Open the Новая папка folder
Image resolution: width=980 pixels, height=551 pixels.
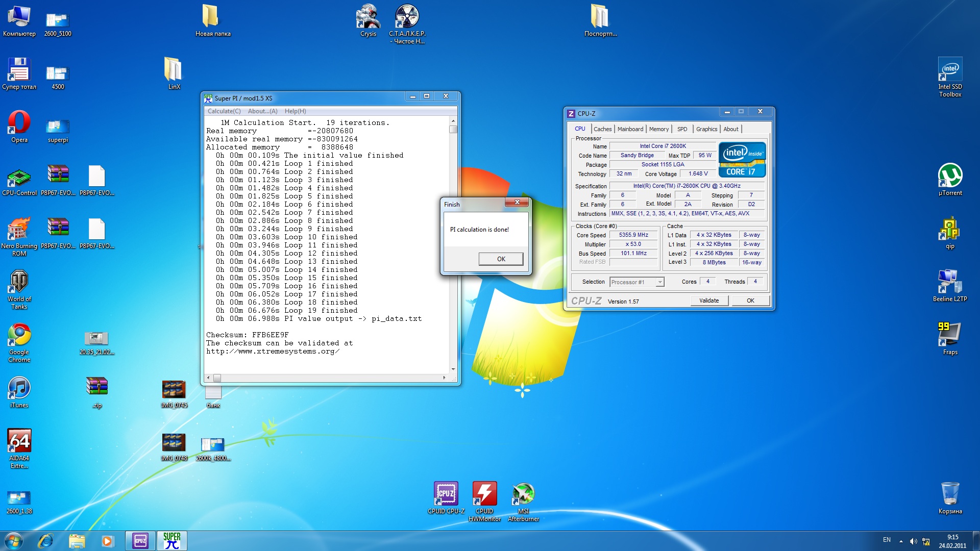212,21
